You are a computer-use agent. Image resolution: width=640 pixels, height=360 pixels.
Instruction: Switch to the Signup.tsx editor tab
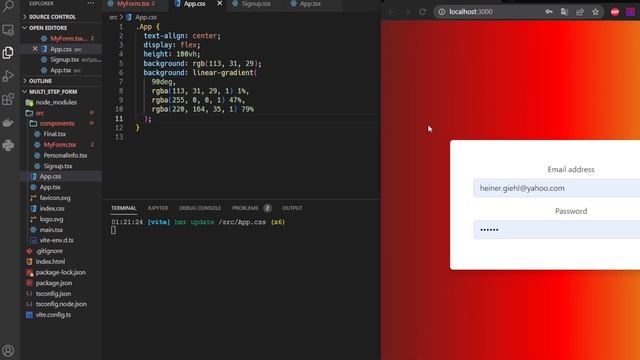click(256, 4)
